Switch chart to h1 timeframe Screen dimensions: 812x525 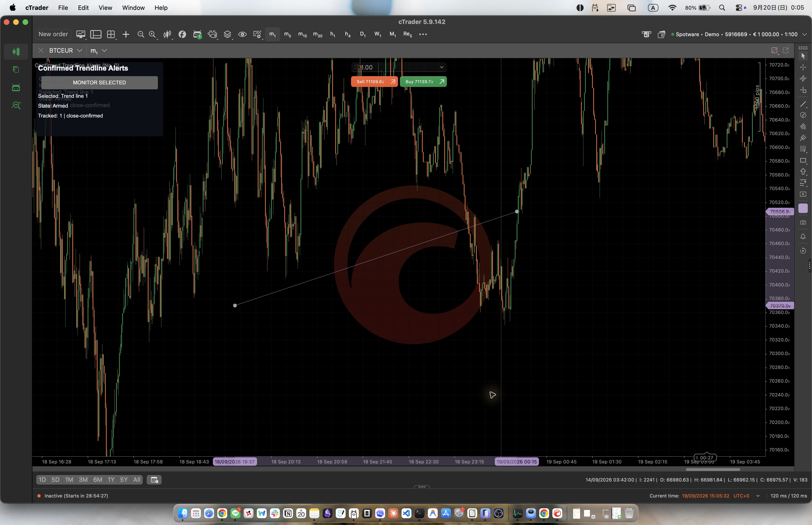point(332,34)
